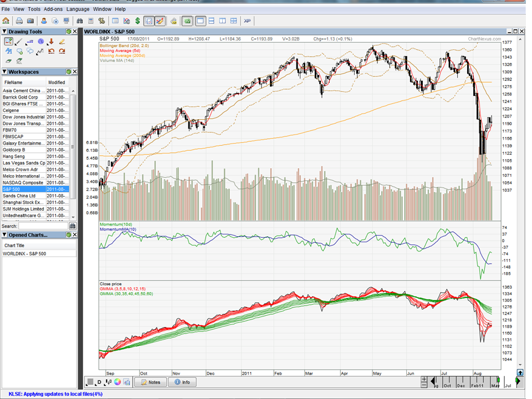The width and height of the screenshot is (532, 399).
Task: Select the trend line drawing tool
Action: click(x=18, y=41)
